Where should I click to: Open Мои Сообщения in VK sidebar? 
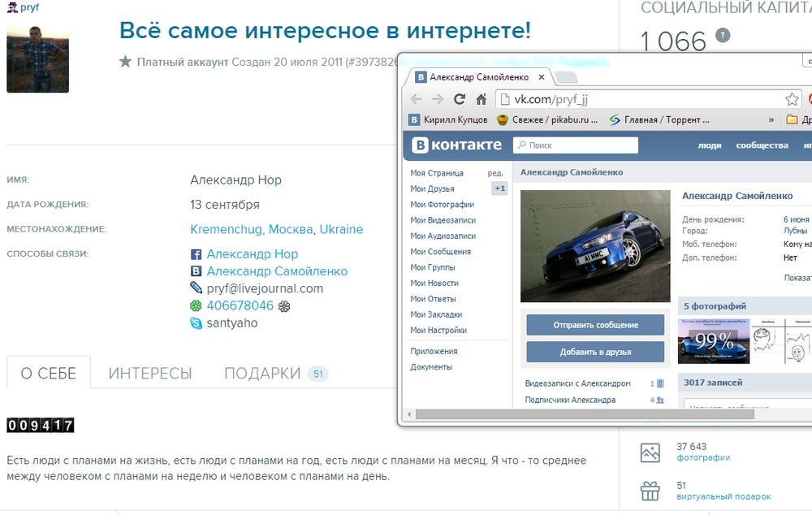[440, 252]
